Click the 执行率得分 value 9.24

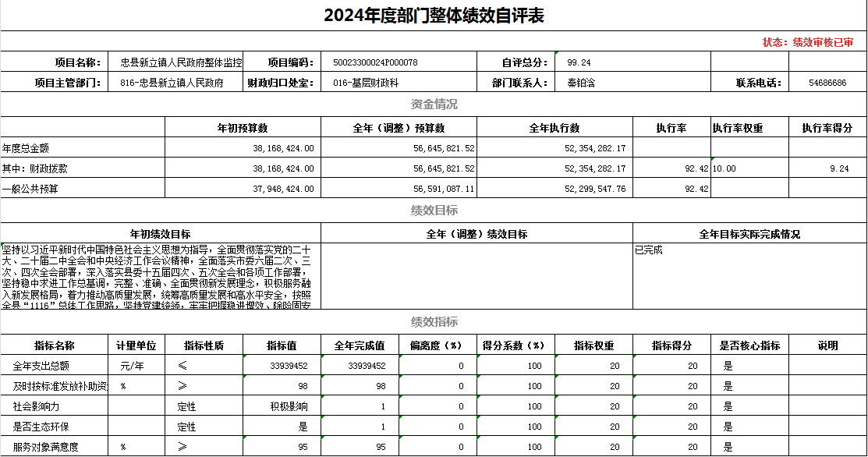point(839,168)
